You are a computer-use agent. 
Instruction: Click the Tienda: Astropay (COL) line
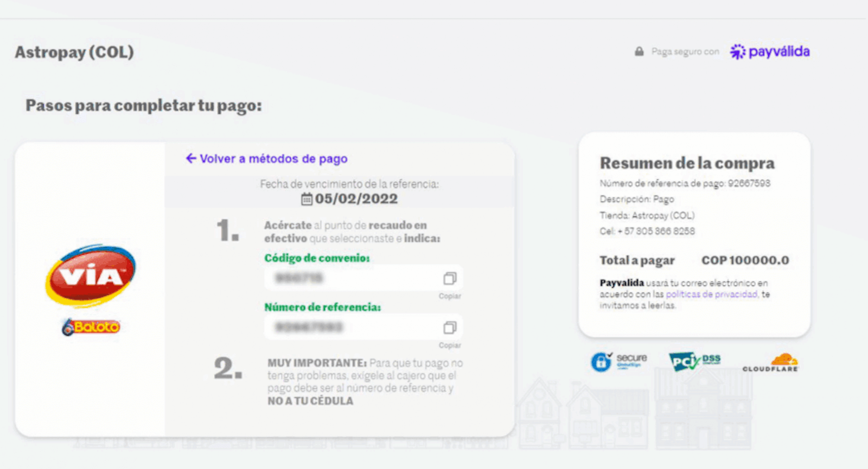click(x=647, y=215)
